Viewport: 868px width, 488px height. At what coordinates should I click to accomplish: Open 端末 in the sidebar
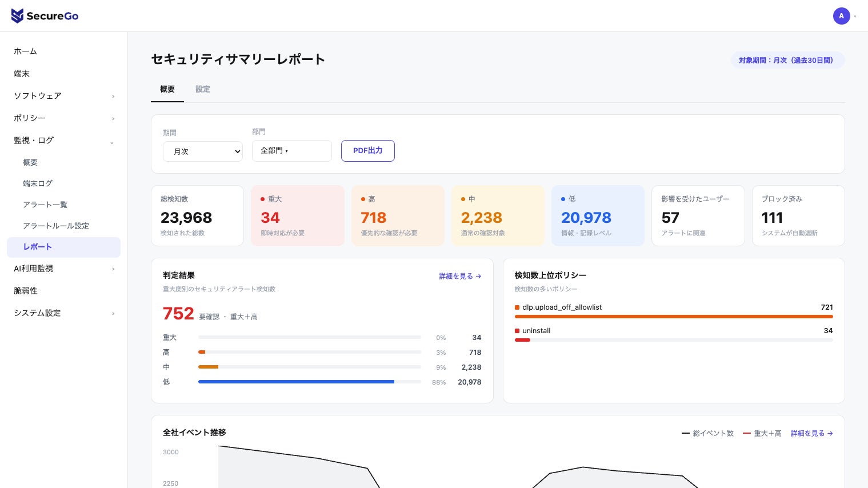tap(63, 74)
